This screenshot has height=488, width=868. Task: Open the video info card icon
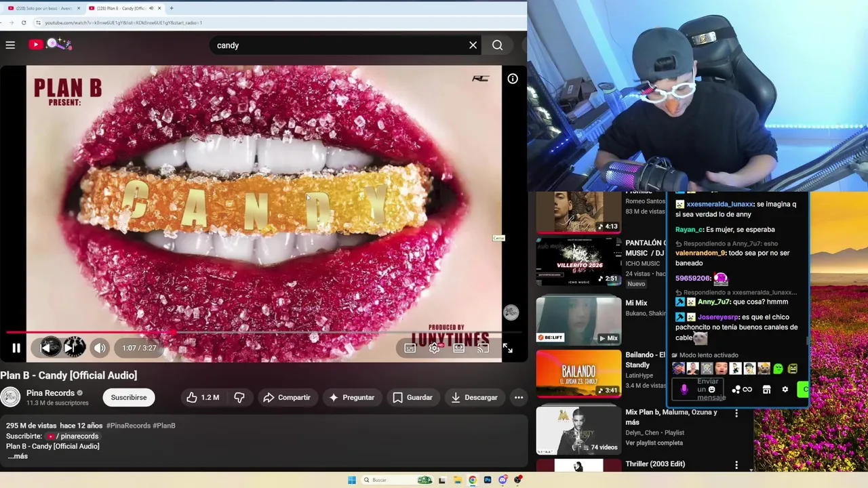(513, 79)
